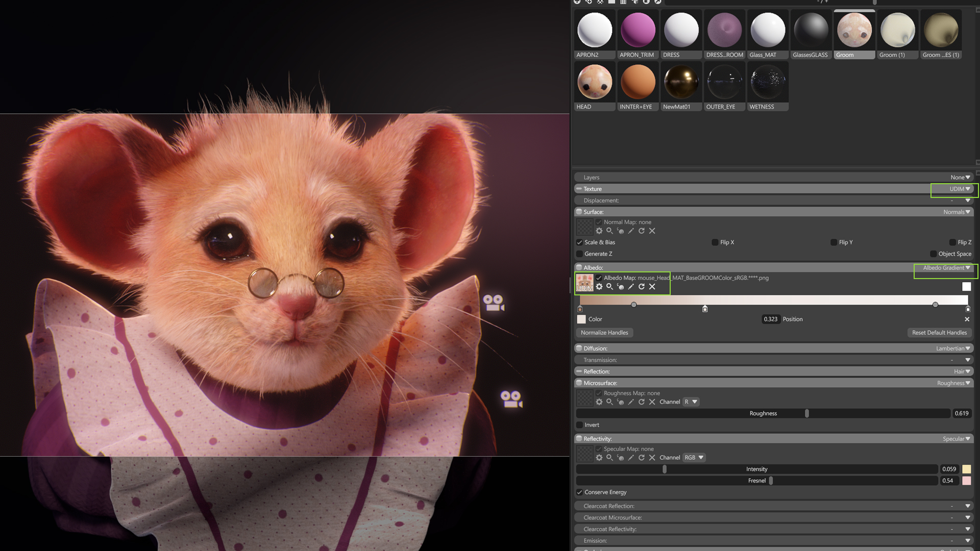Click the Normalize Handles button
This screenshot has width=980, height=551.
[x=604, y=333]
